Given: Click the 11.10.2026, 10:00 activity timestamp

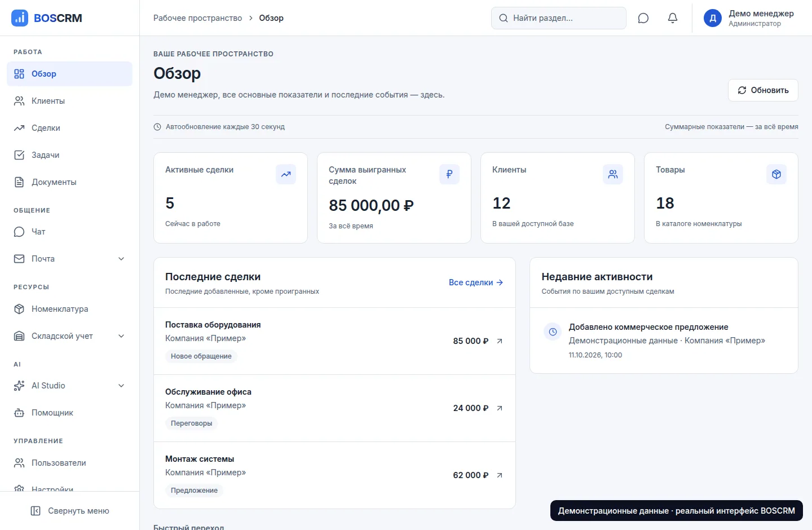Looking at the screenshot, I should pos(595,355).
